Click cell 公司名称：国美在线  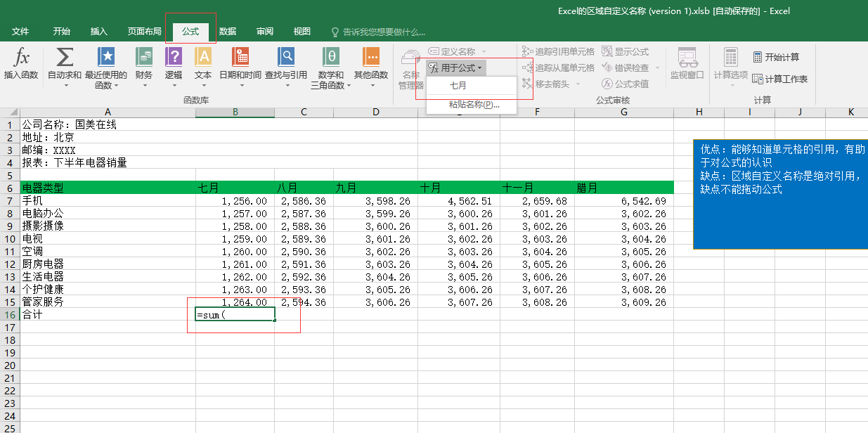(x=108, y=124)
